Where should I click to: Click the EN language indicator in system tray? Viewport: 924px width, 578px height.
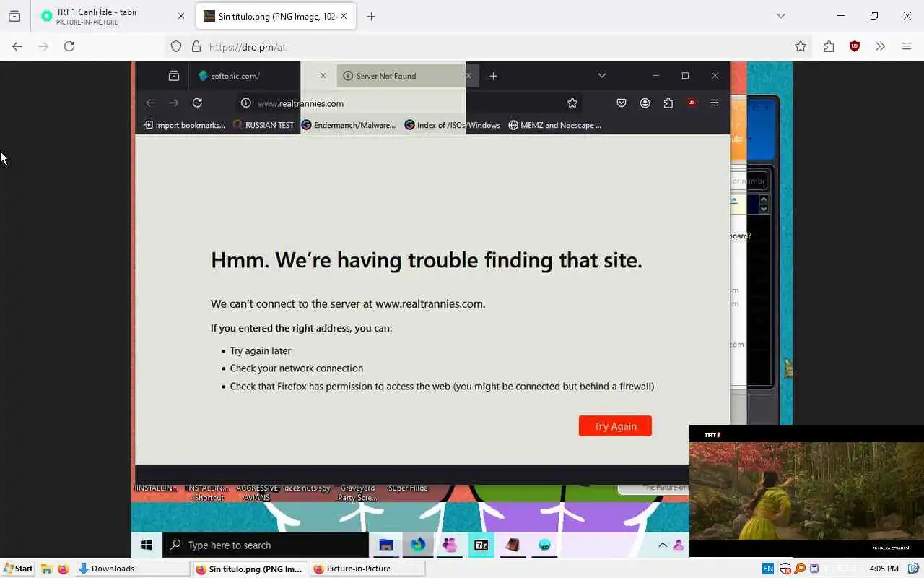click(x=767, y=569)
